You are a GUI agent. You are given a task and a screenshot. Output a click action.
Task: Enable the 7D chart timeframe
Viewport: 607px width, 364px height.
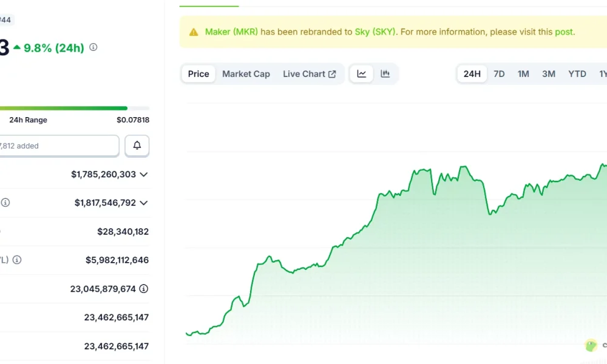pos(499,73)
